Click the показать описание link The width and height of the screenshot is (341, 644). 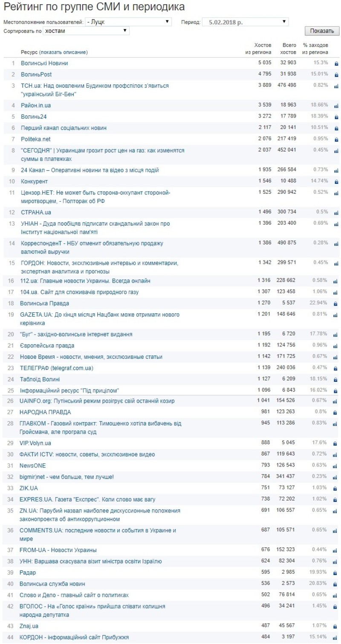click(63, 52)
